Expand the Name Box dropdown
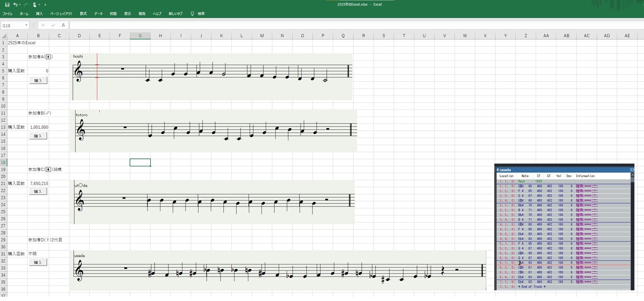Viewport: 644px width, 301px height. point(26,25)
